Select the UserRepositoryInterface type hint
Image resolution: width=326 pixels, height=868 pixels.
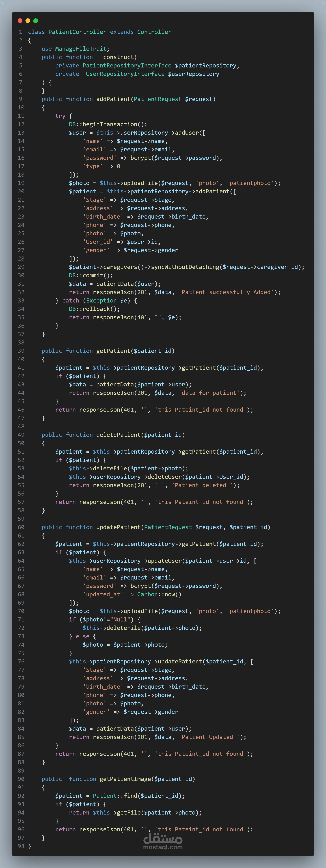coord(125,74)
